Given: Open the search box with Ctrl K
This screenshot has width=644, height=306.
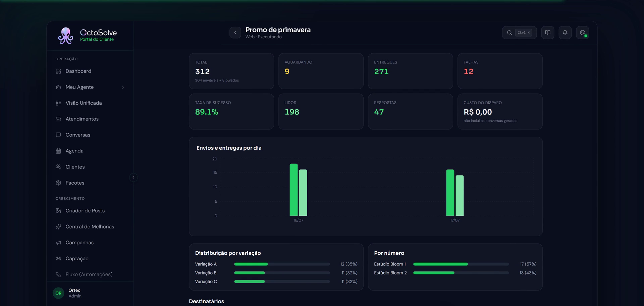Looking at the screenshot, I should pyautogui.click(x=519, y=33).
